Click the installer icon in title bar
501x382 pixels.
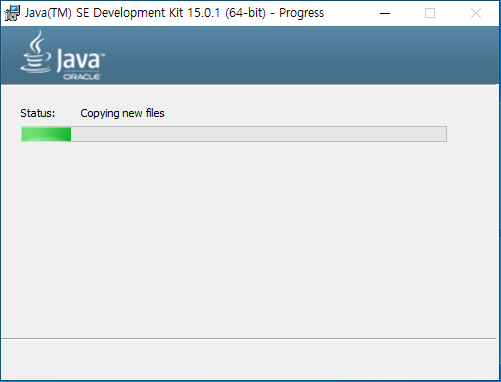pos(13,13)
